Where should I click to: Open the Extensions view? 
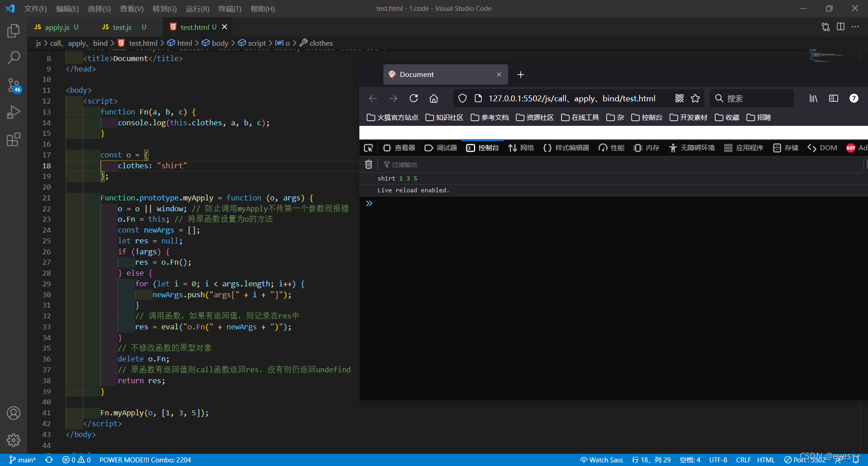14,139
